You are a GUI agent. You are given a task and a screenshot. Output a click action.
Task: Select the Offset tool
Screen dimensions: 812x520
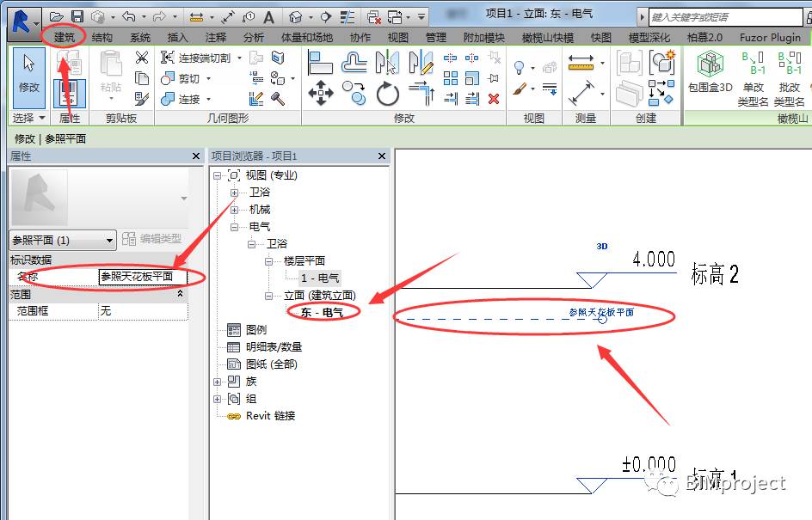pyautogui.click(x=354, y=63)
